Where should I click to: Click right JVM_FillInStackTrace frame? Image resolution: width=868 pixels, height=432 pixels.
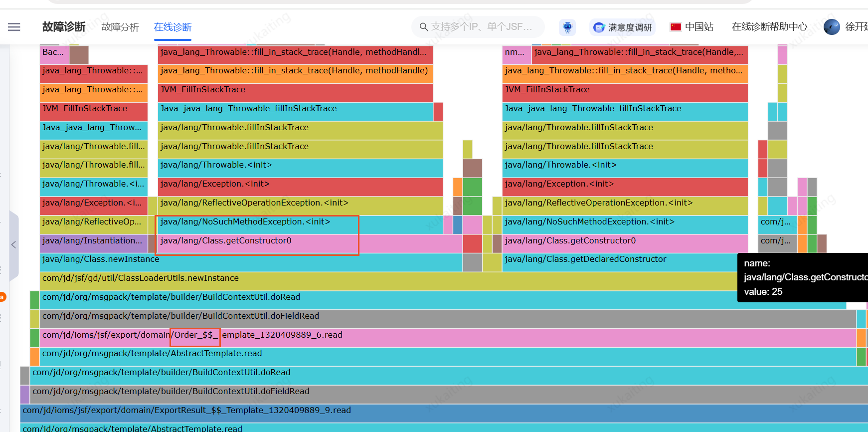[625, 93]
